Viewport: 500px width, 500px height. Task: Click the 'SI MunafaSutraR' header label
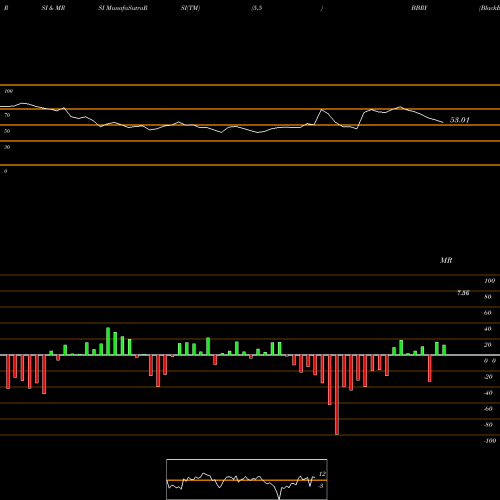123,8
